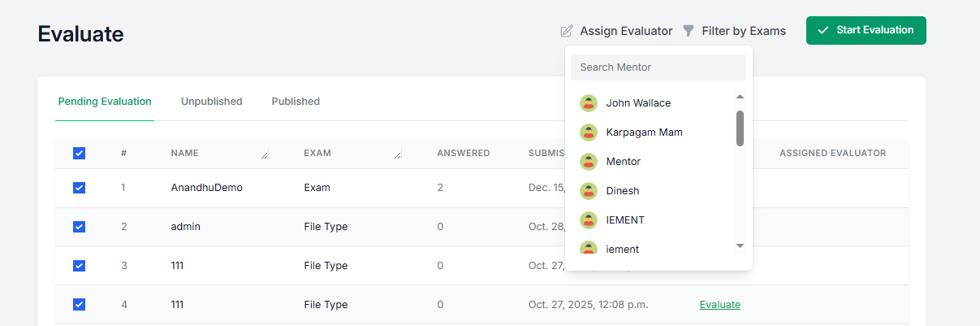Image resolution: width=980 pixels, height=326 pixels.
Task: Uncheck the admin row checkbox
Action: click(79, 227)
